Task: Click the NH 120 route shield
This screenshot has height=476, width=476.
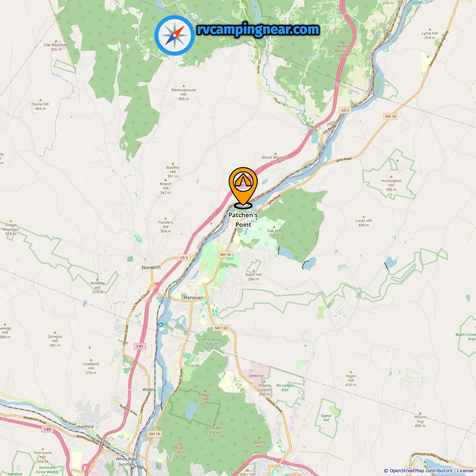Action: coord(221,328)
